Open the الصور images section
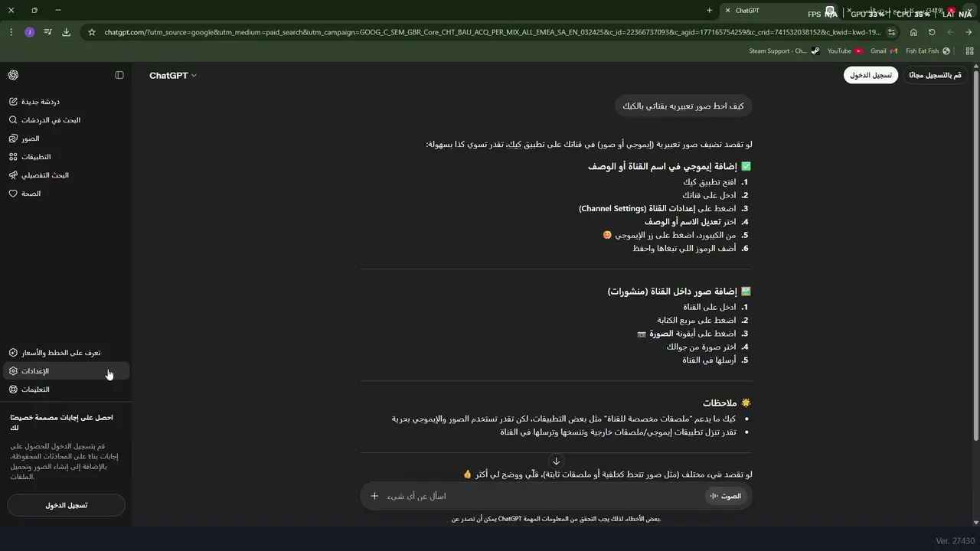980x551 pixels. pyautogui.click(x=66, y=139)
